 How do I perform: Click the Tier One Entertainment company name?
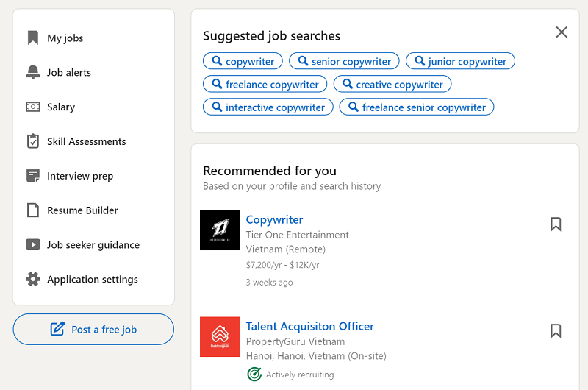(x=298, y=235)
